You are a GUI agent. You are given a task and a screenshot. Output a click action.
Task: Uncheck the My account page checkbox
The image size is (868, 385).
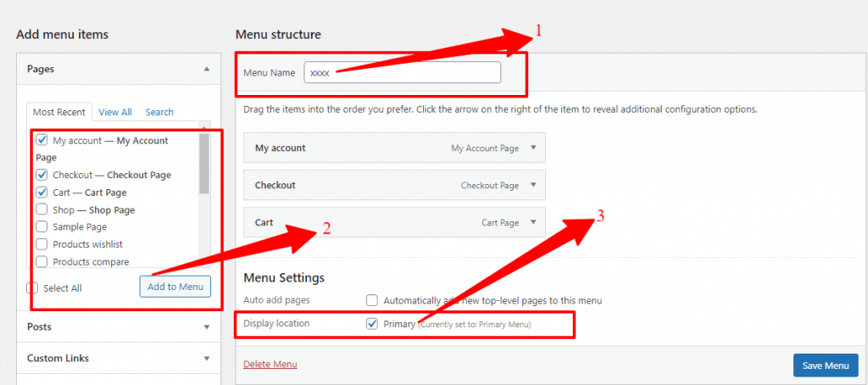point(42,140)
